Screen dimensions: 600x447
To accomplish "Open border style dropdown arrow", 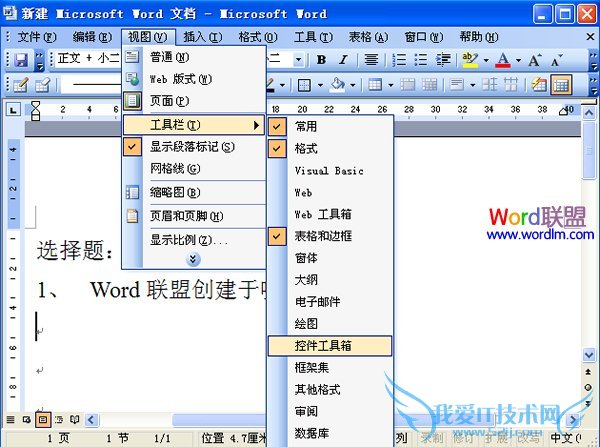I will click(282, 85).
